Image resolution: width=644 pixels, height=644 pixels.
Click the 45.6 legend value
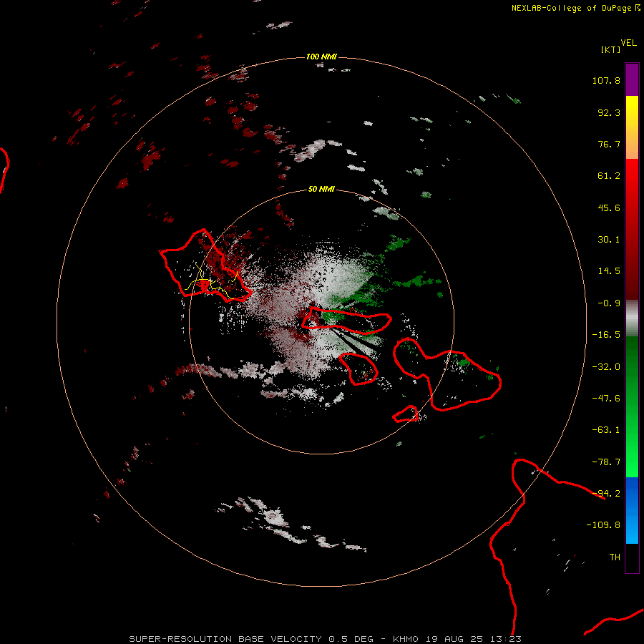609,208
